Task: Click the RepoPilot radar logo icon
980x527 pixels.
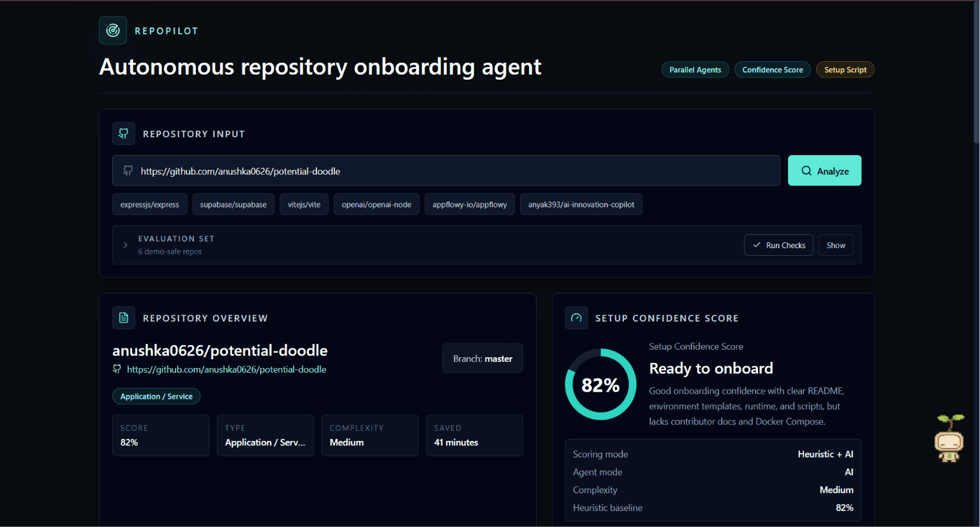Action: click(x=113, y=31)
